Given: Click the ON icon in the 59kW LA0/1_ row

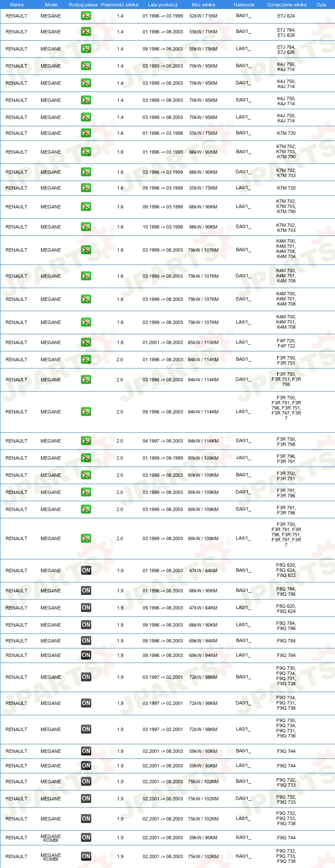Looking at the screenshot, I should point(86,766).
